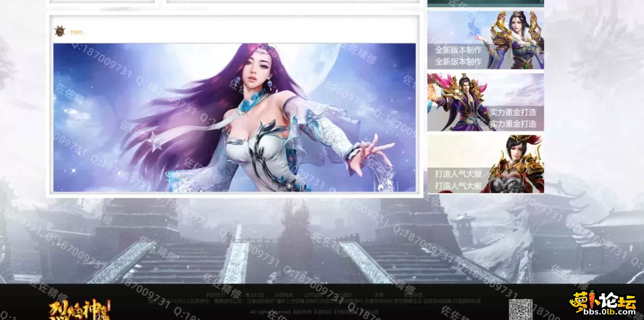Click the QR code image in footer
This screenshot has width=644, height=320.
(520, 309)
